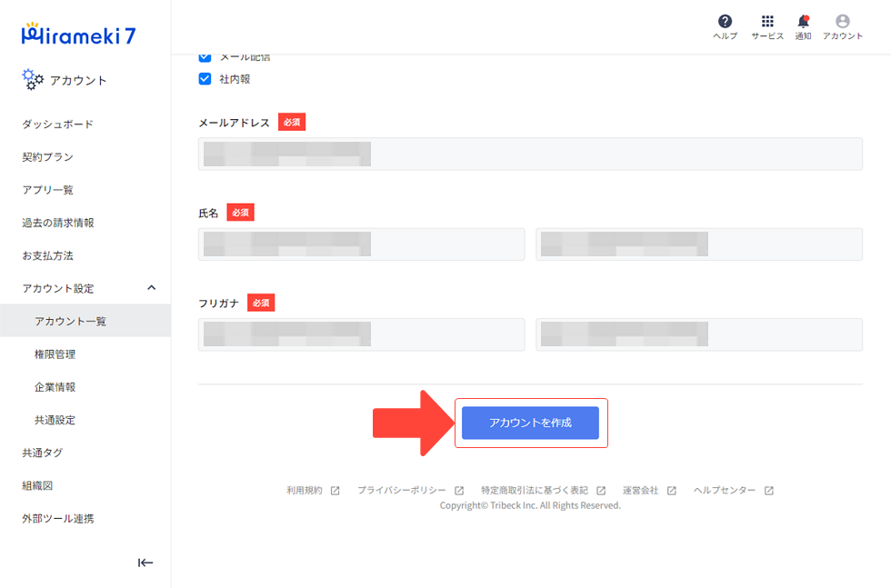Open the notifications bell icon
Viewport: 891px width, 588px height.
coord(803,22)
